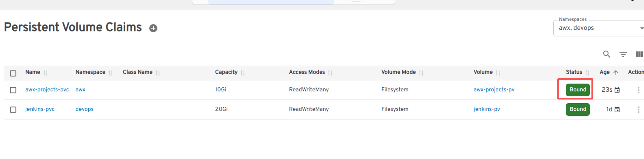Open the awx-projects-pvc claim link
The height and width of the screenshot is (159, 644).
(x=47, y=89)
